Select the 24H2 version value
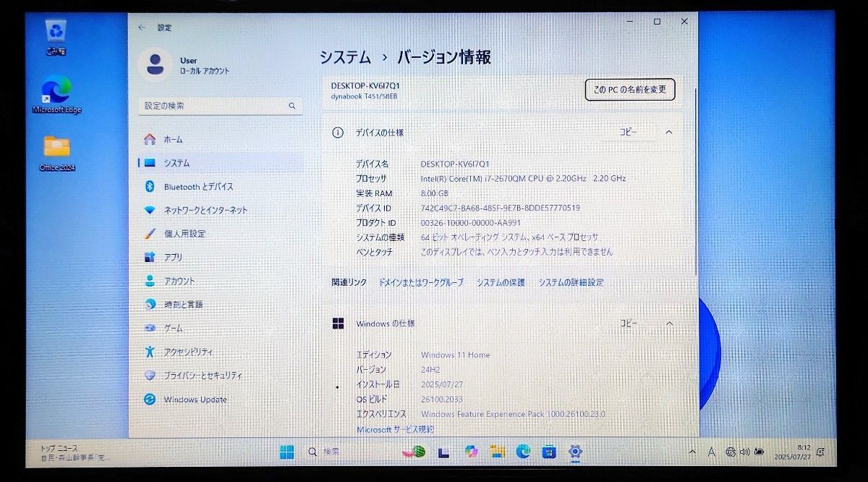This screenshot has width=868, height=482. 431,369
